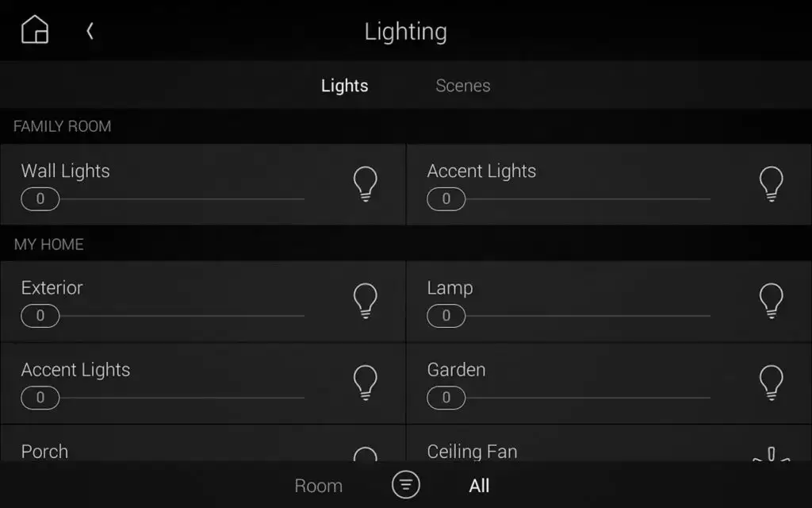Tap the Porch light bulb icon
The image size is (812, 508).
tap(365, 459)
